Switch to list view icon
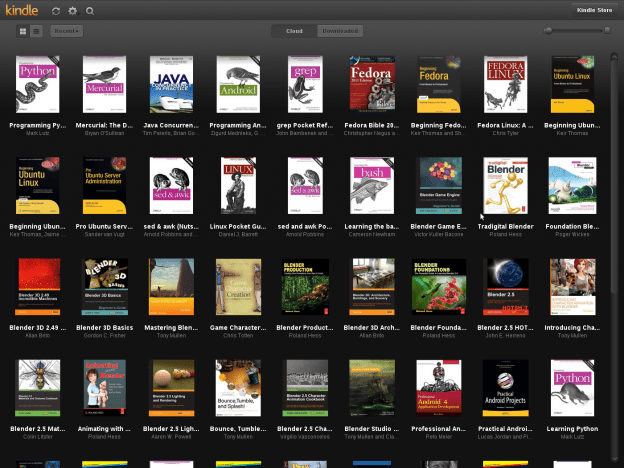This screenshot has height=468, width=624. 36,31
